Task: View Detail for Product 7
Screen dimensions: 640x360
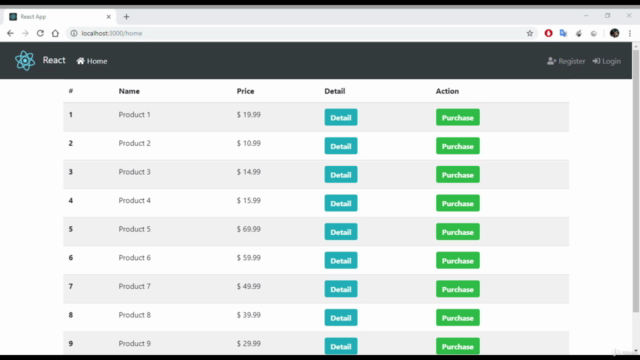Action: (x=341, y=289)
